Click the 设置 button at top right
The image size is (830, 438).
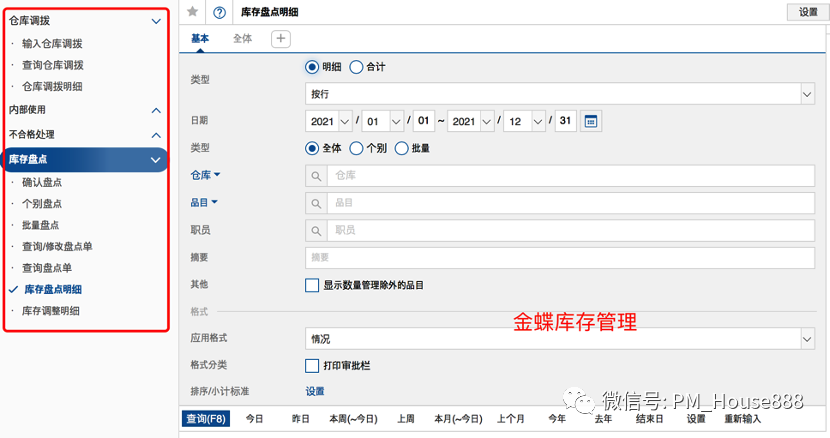[x=808, y=12]
